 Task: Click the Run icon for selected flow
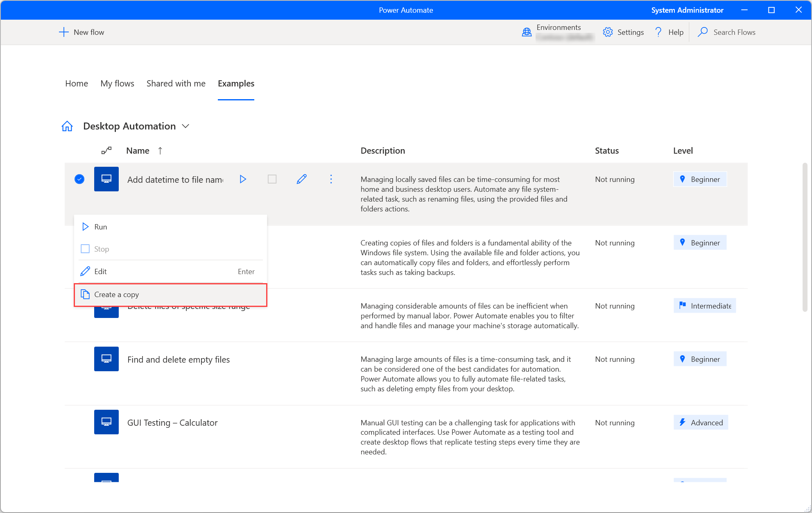243,179
